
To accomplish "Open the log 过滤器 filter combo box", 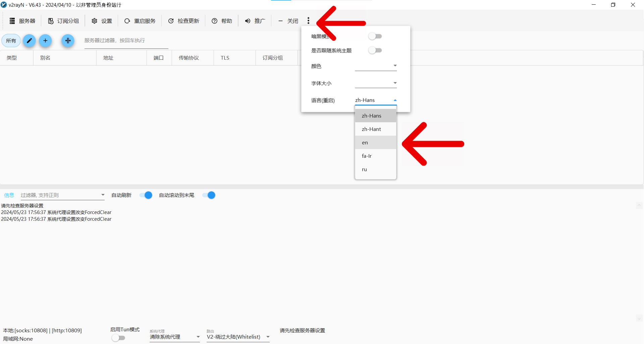I will [63, 195].
